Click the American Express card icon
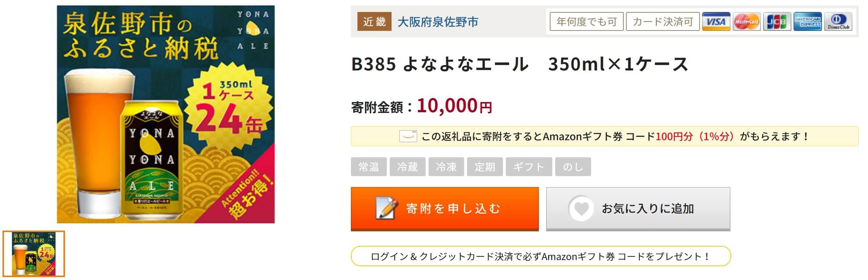The height and width of the screenshot is (280, 868). (x=807, y=21)
